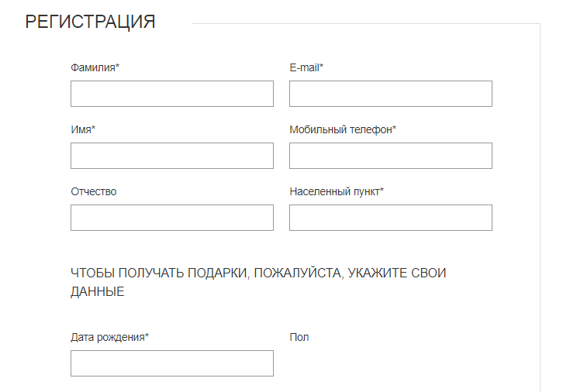Click the Отчество label text
Image resolution: width=563 pixels, height=392 pixels.
point(93,191)
